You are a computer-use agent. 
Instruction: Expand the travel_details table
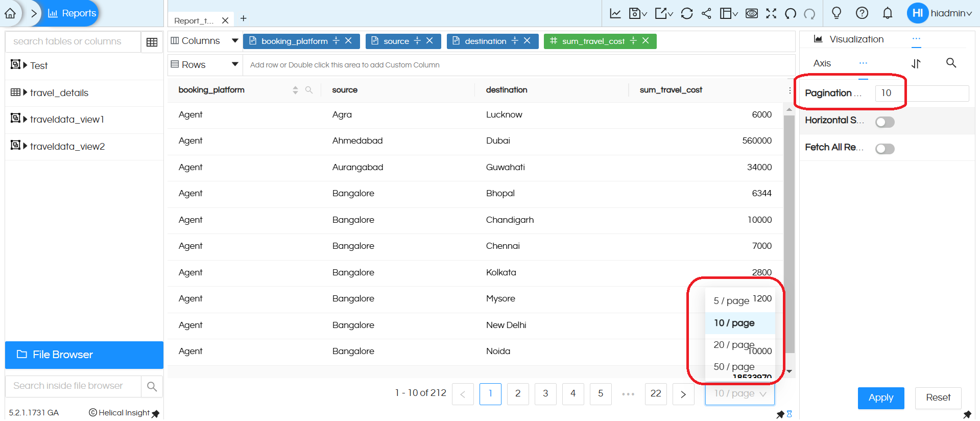[25, 92]
